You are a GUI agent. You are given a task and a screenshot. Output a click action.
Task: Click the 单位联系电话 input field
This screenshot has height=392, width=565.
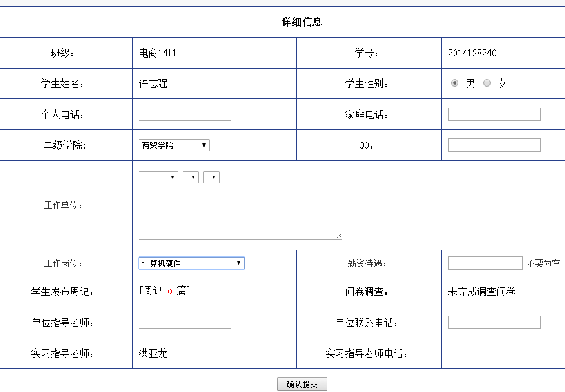pos(494,322)
